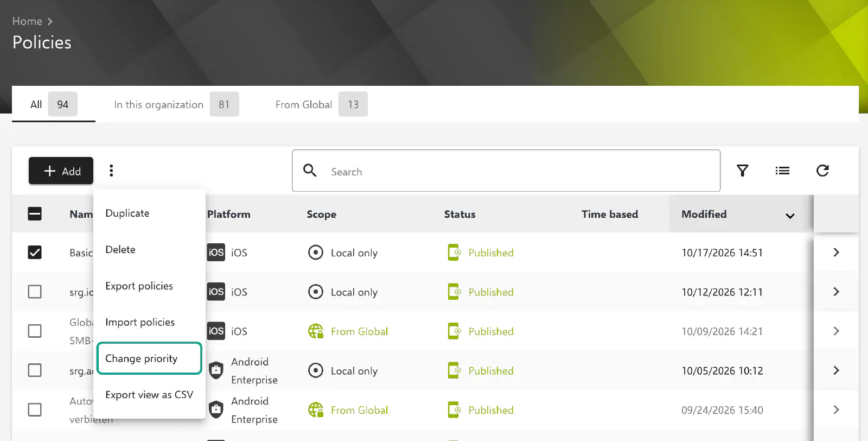Screen dimensions: 868x441
Task: Check the box for 09/24/2026 15:40 row
Action: pos(35,409)
